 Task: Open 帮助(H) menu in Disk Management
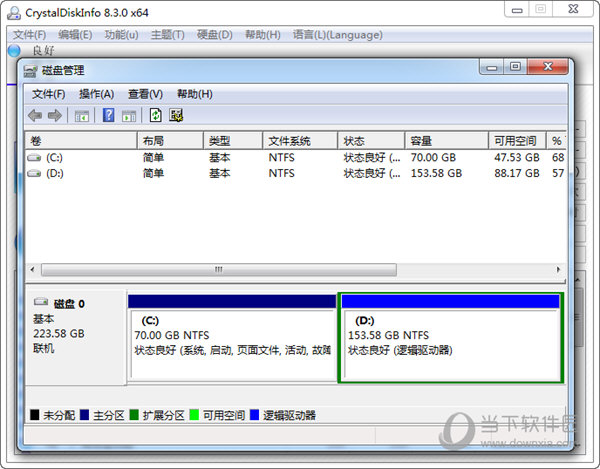point(195,94)
